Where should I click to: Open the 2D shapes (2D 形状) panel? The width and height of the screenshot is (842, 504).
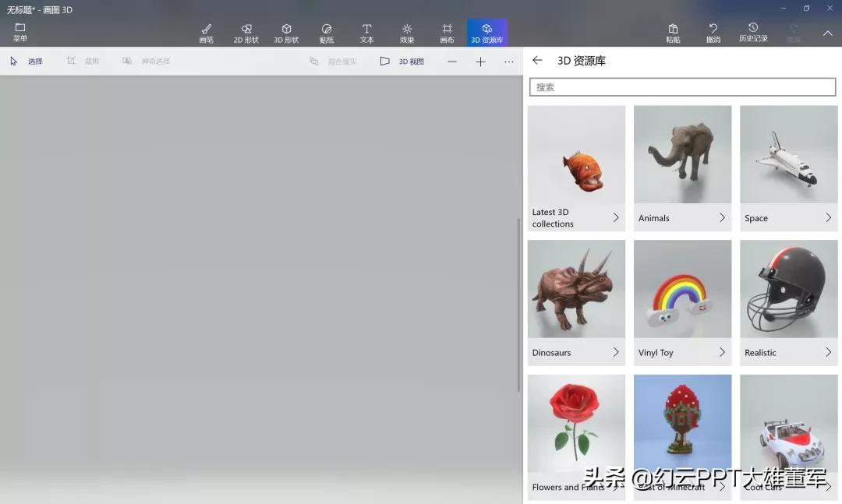tap(246, 32)
